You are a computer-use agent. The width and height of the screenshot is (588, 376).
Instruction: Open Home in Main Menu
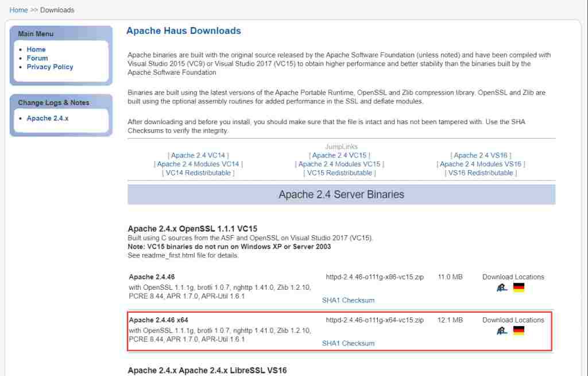36,49
